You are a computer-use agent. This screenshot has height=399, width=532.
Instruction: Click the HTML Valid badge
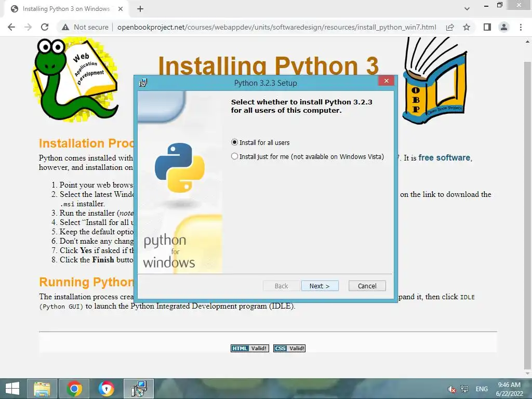click(250, 348)
